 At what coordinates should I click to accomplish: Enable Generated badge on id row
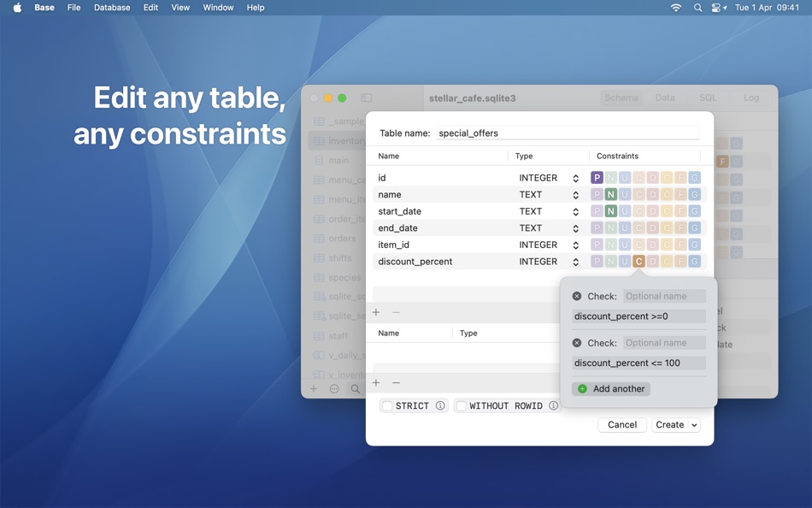694,178
